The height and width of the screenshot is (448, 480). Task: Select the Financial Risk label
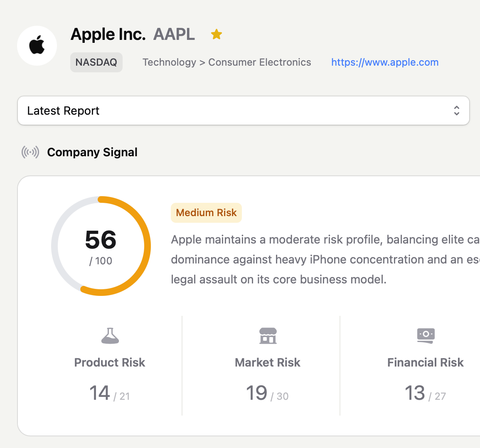tap(425, 362)
